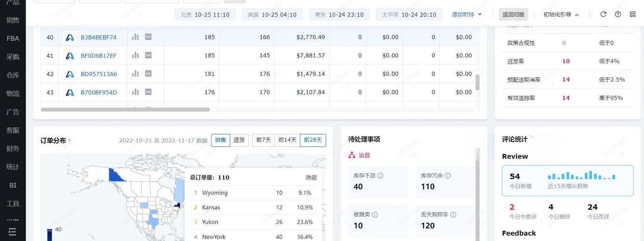Select the 前14天 date range

(287, 140)
